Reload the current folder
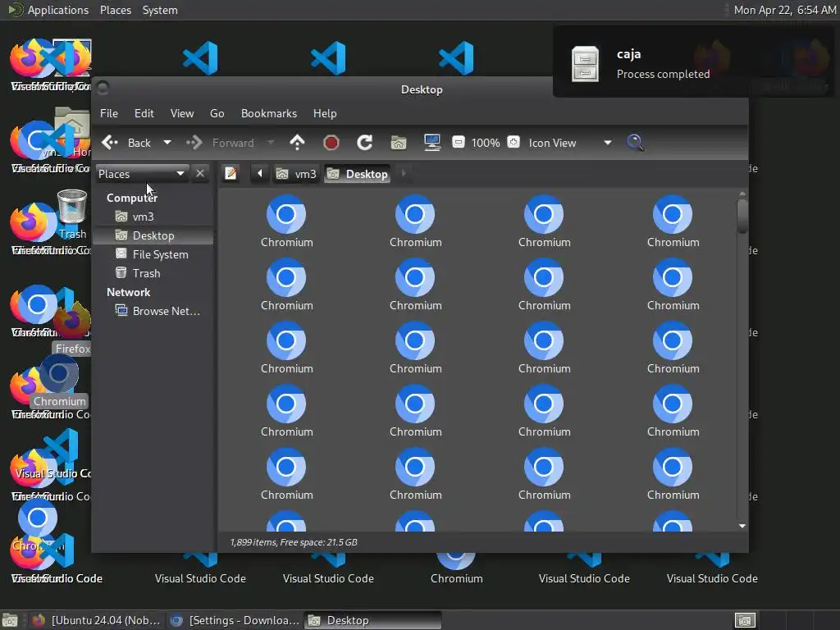 [x=365, y=143]
